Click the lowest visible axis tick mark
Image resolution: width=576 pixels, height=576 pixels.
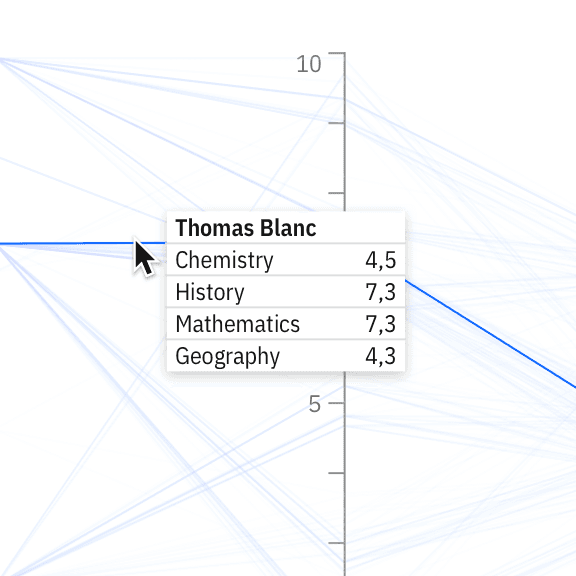[336, 543]
